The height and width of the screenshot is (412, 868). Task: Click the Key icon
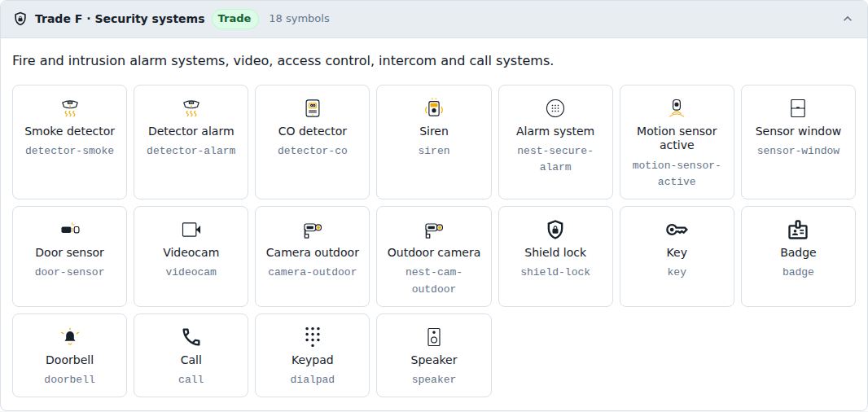tap(677, 230)
